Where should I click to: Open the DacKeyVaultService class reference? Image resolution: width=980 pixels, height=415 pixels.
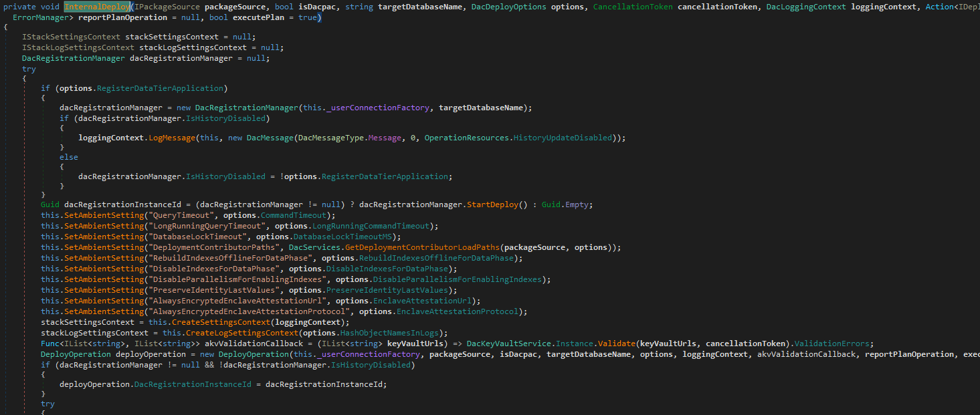(x=509, y=343)
